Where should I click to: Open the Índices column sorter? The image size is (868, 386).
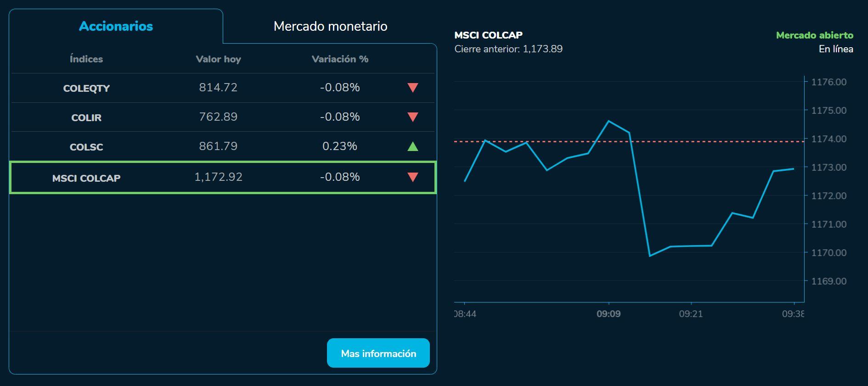tap(86, 59)
